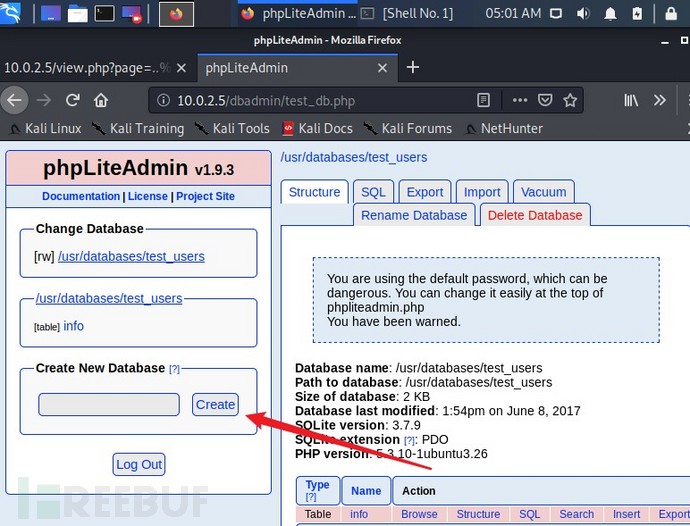Open the Import tab
The height and width of the screenshot is (526, 690).
[x=482, y=192]
